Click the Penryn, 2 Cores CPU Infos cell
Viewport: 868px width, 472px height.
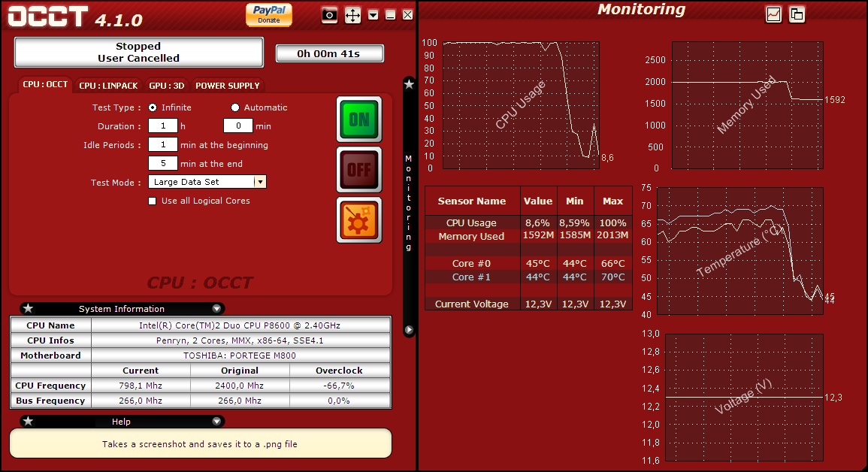pos(240,340)
